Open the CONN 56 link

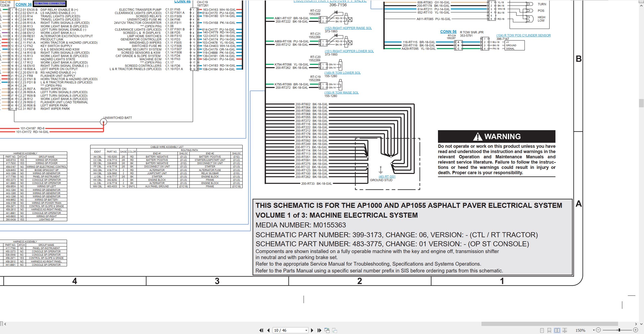[x=448, y=32]
